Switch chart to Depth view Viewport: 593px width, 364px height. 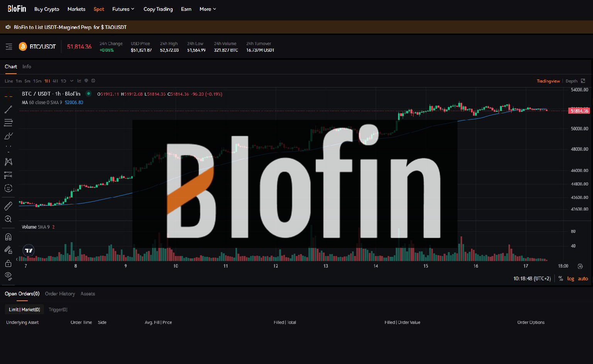pyautogui.click(x=571, y=81)
